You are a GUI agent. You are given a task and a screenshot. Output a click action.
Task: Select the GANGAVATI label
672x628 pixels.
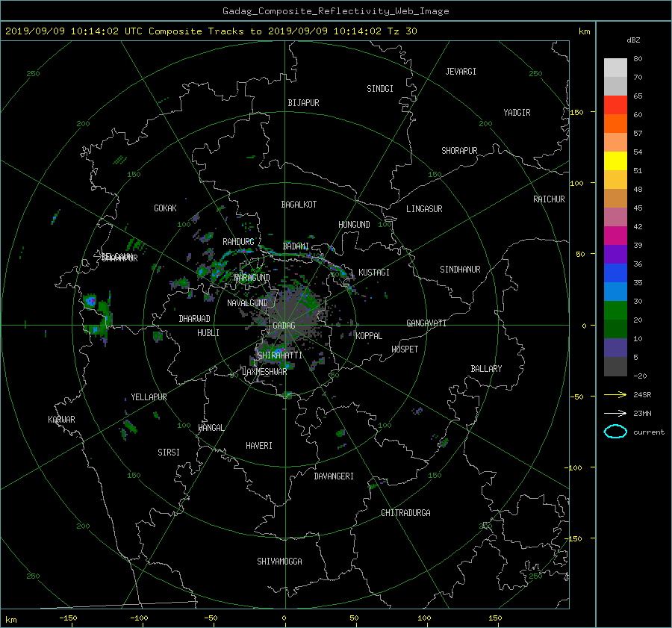426,323
